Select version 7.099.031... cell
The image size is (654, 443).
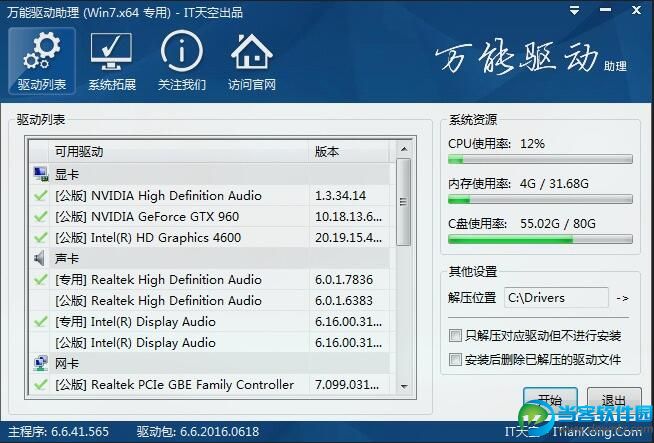[x=347, y=384]
